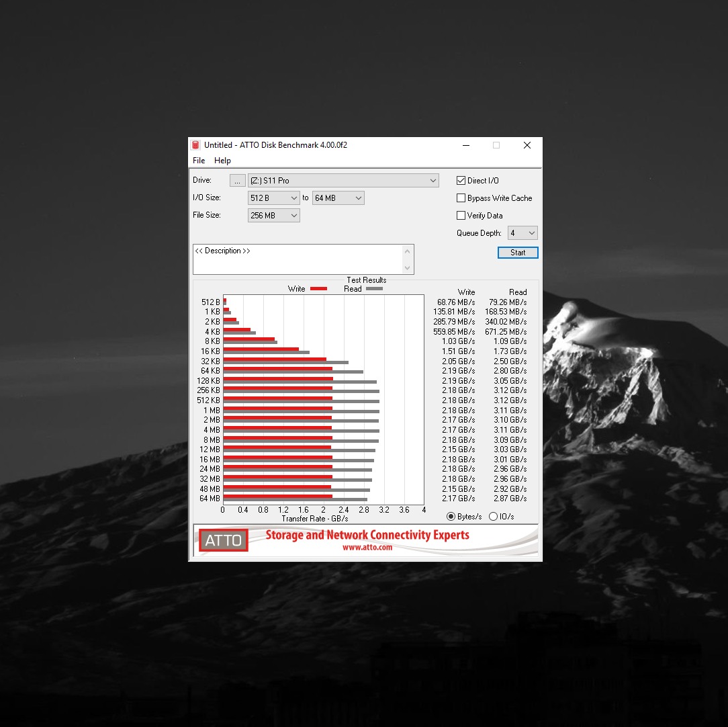Viewport: 728px width, 727px height.
Task: Click the ATTO Disk Benchmark title bar icon
Action: (x=195, y=145)
